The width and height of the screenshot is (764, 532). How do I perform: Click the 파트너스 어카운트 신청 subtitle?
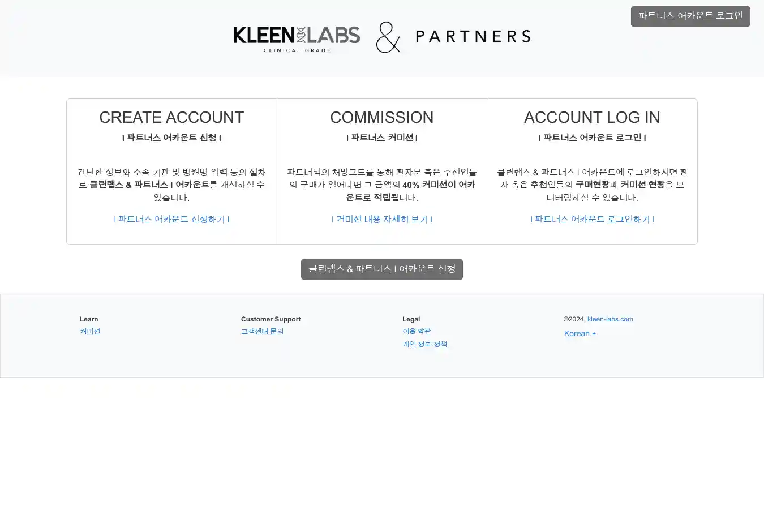(x=171, y=138)
